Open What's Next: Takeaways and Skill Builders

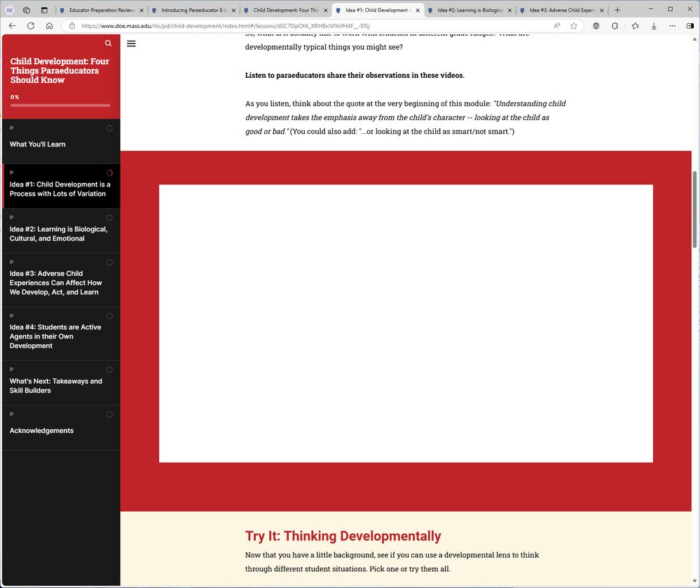tap(61, 383)
